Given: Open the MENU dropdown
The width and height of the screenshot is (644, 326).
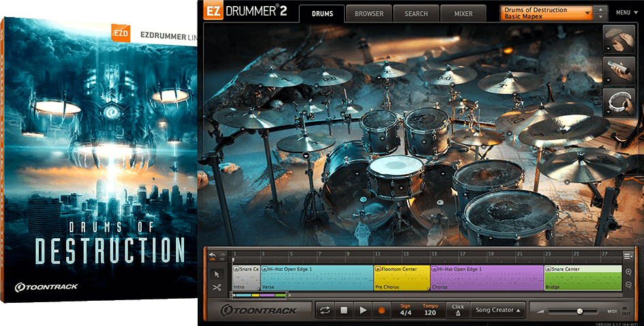Looking at the screenshot, I should [626, 13].
